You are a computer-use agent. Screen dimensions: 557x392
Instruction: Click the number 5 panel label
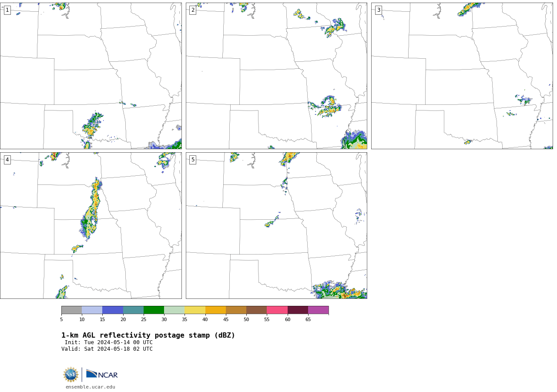tap(193, 160)
